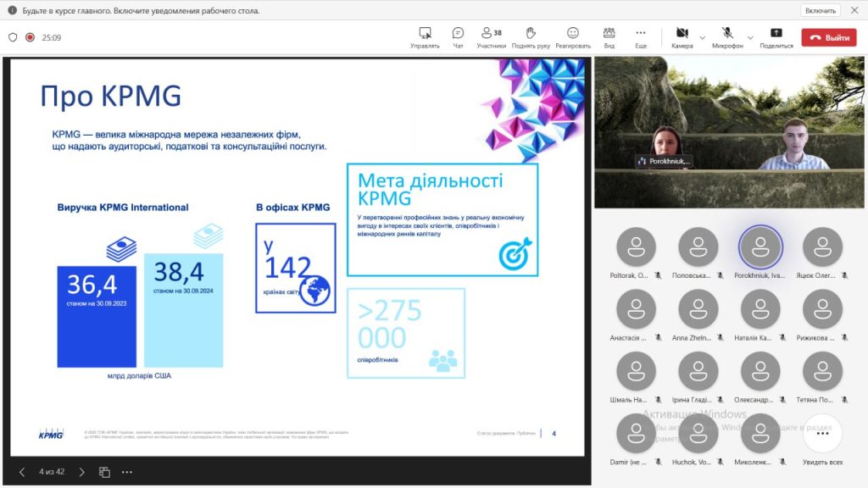Open the Еще more actions menu

point(641,37)
